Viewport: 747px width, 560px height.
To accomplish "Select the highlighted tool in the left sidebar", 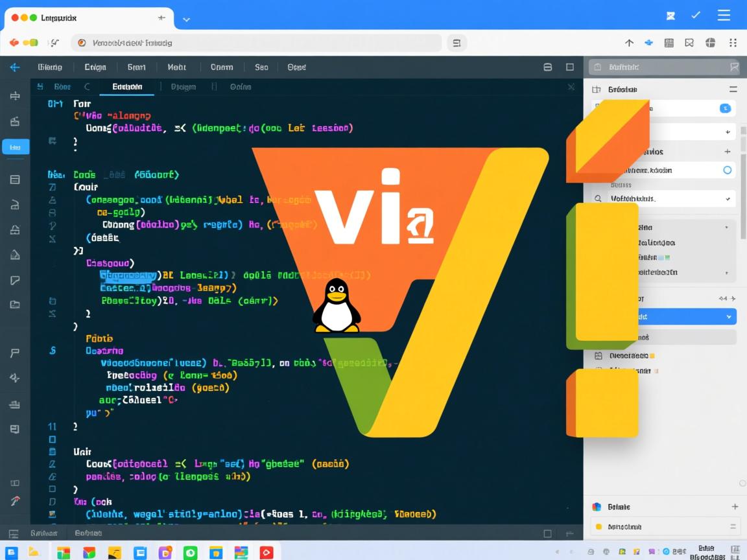I will (x=14, y=146).
